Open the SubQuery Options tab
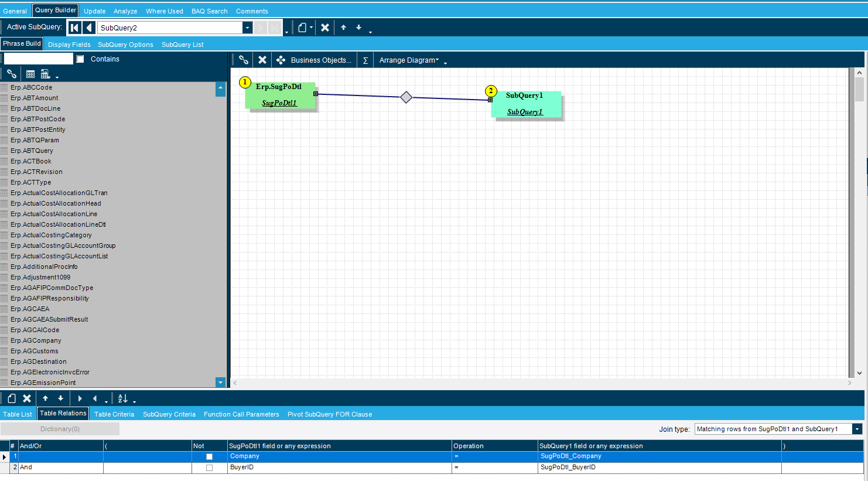Screen dimensions: 868x481 coord(125,45)
